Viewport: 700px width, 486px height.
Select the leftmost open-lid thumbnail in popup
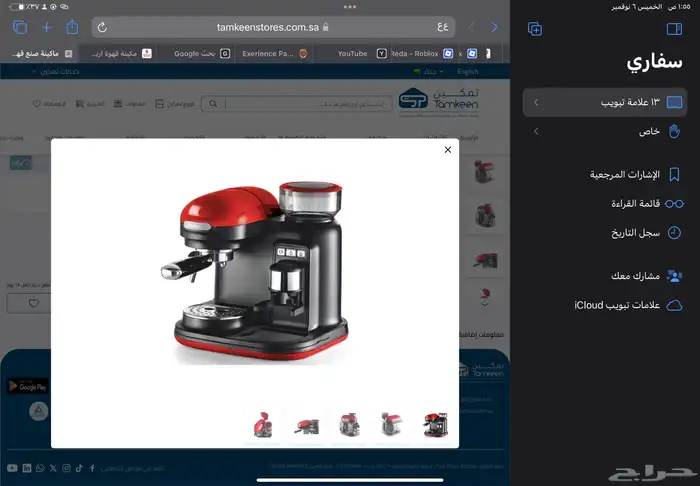(x=263, y=424)
